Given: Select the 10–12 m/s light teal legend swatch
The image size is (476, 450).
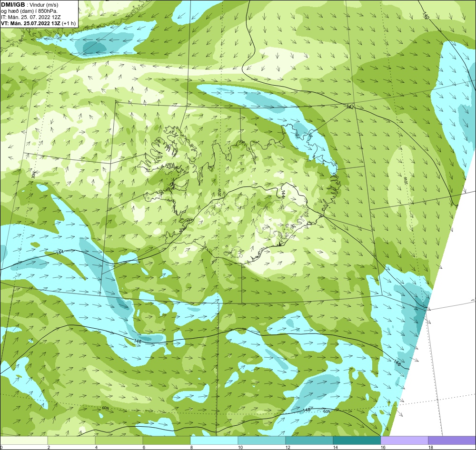Looking at the screenshot, I should [262, 440].
